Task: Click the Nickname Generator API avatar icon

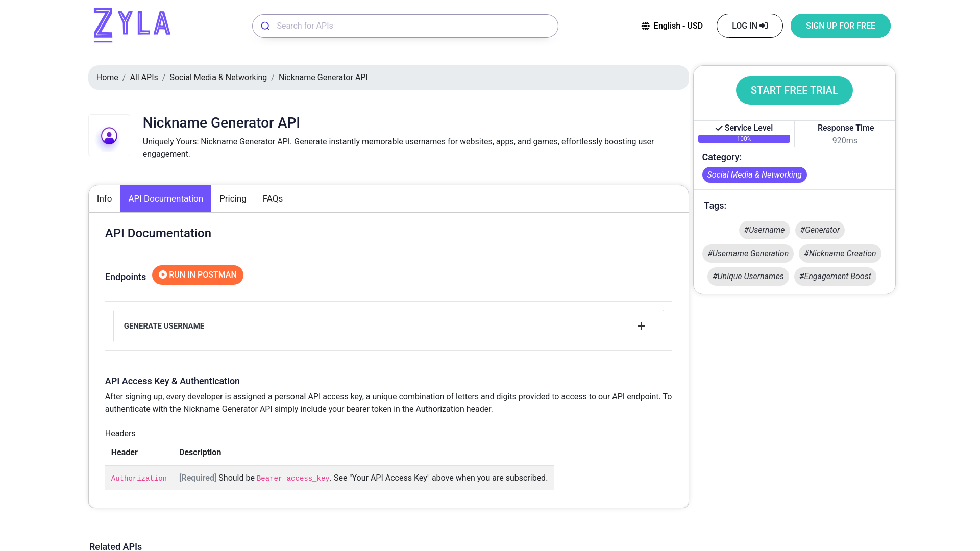Action: point(109,136)
